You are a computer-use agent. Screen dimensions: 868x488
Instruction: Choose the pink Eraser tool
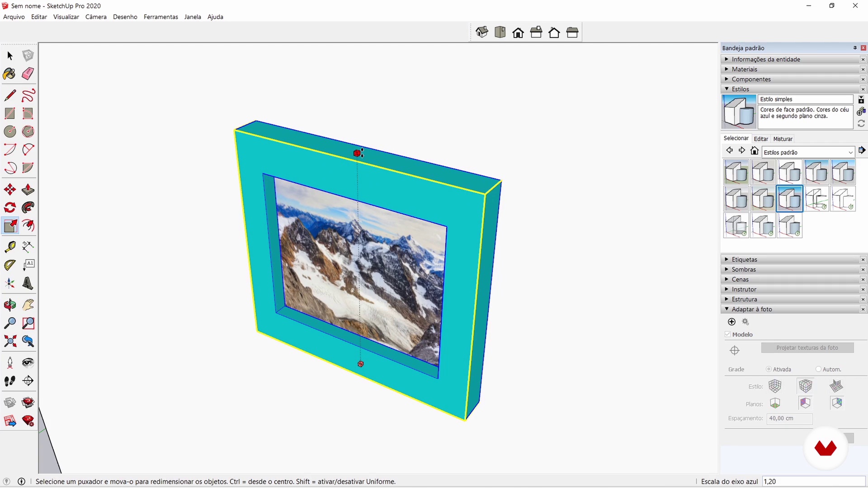(x=28, y=74)
